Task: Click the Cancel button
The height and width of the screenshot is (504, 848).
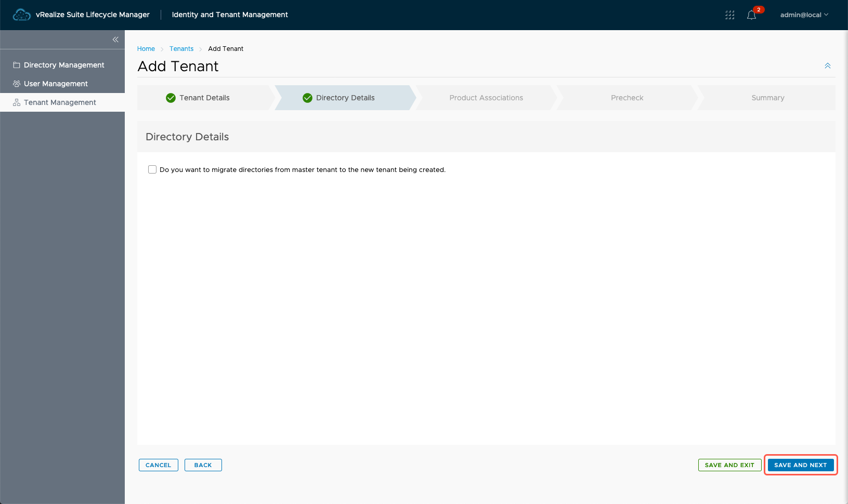Action: (158, 465)
